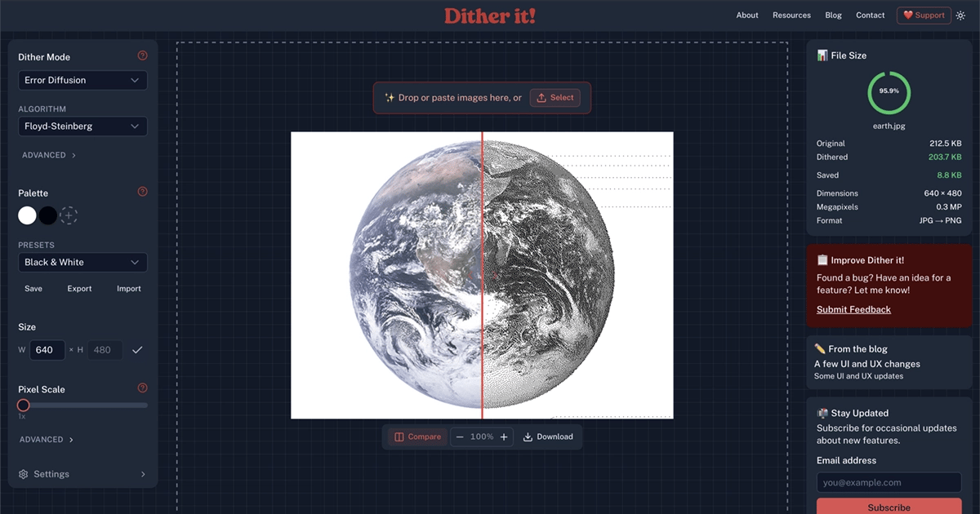Zoom out with the minus icon
Image resolution: width=980 pixels, height=514 pixels.
pyautogui.click(x=460, y=436)
